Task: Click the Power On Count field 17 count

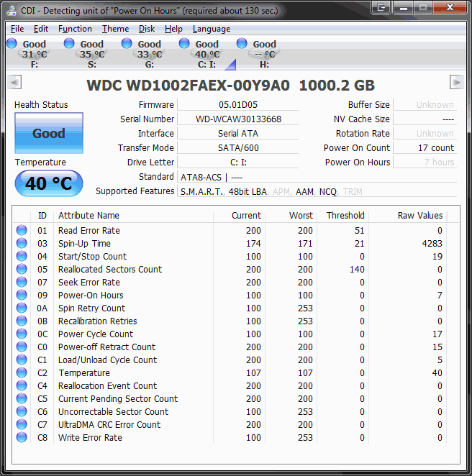Action: [x=425, y=148]
